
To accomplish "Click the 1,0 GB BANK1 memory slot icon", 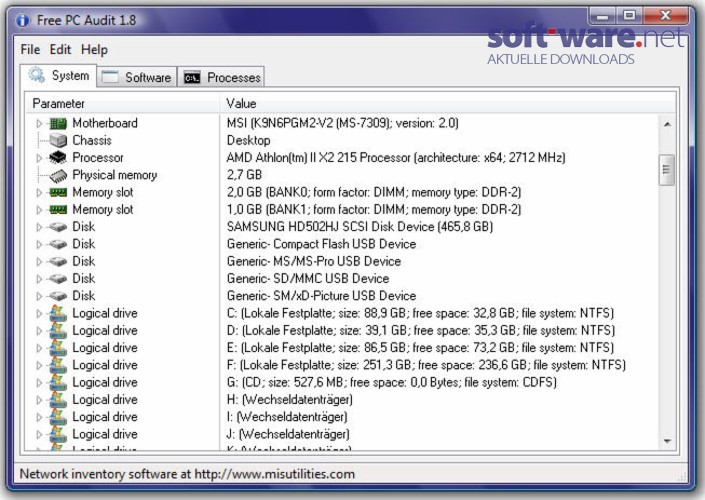I will point(58,210).
